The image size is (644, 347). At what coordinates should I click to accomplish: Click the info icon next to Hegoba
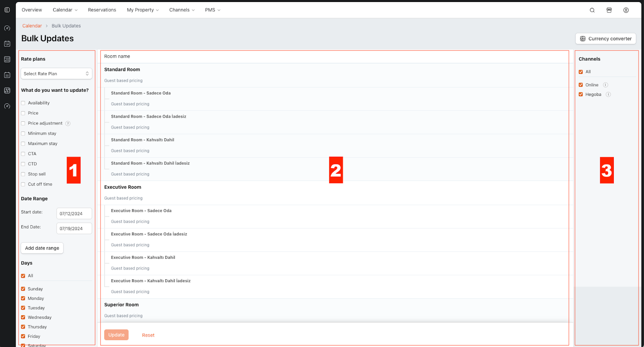[608, 94]
